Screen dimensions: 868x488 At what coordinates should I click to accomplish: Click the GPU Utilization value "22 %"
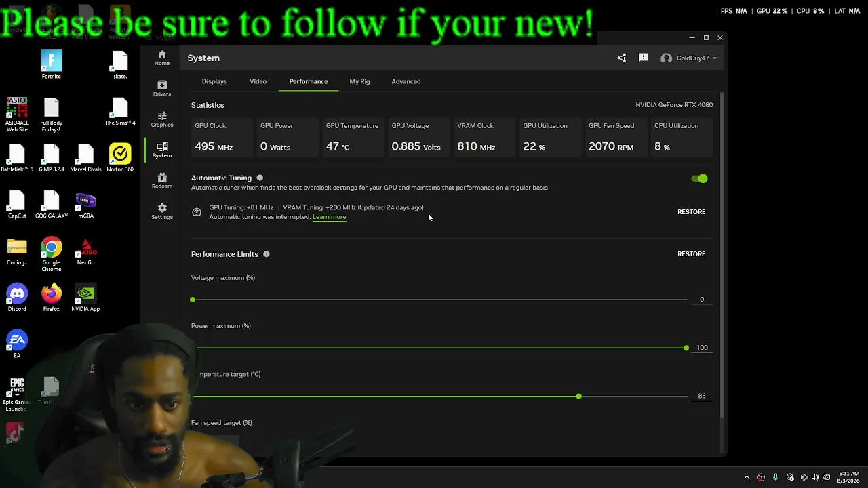point(534,146)
